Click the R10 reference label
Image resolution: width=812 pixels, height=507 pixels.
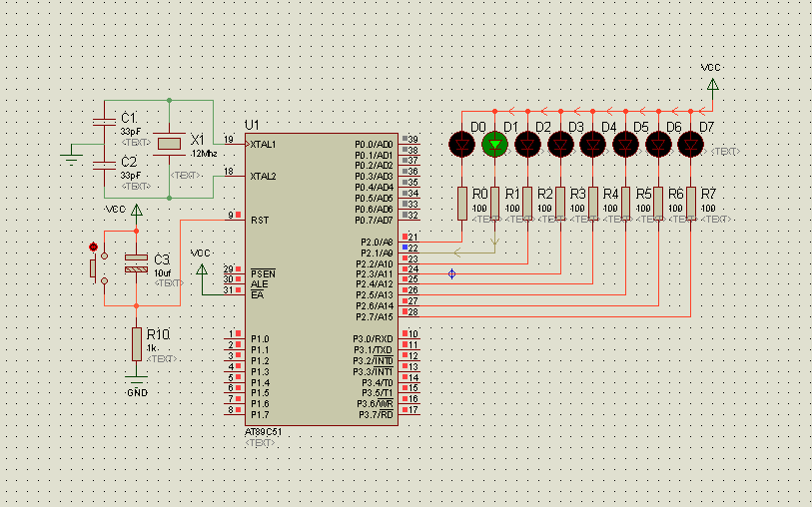[158, 334]
